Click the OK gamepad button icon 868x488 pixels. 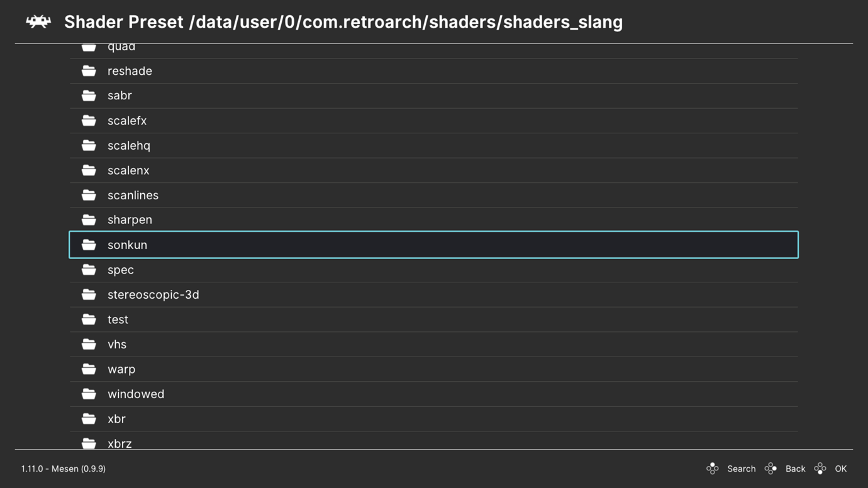[x=820, y=469]
